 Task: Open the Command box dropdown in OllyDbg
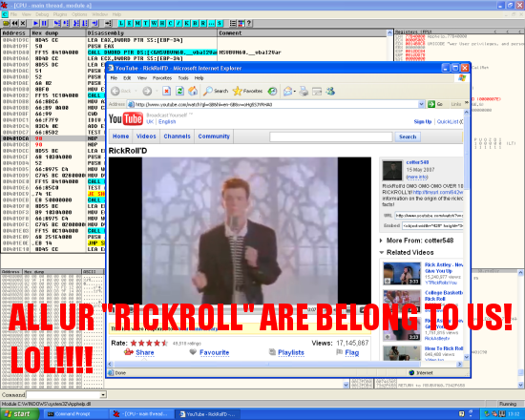point(103,395)
